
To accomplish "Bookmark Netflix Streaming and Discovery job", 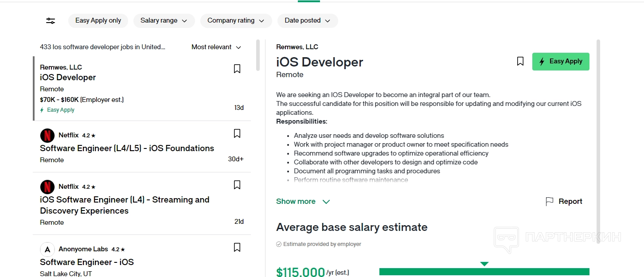I will coord(237,185).
